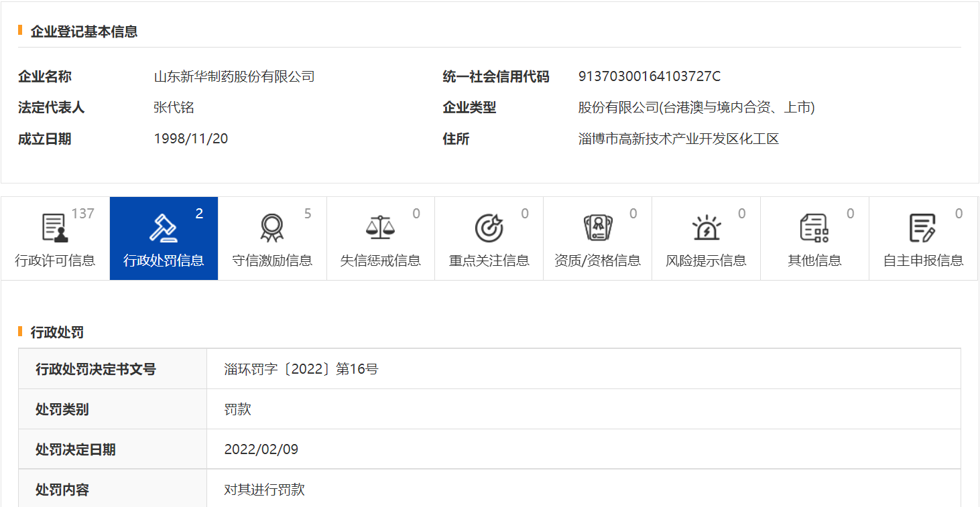
Task: Click enterprise type 股份有限公司(台港澳与境内合资、上市)
Action: coord(696,108)
